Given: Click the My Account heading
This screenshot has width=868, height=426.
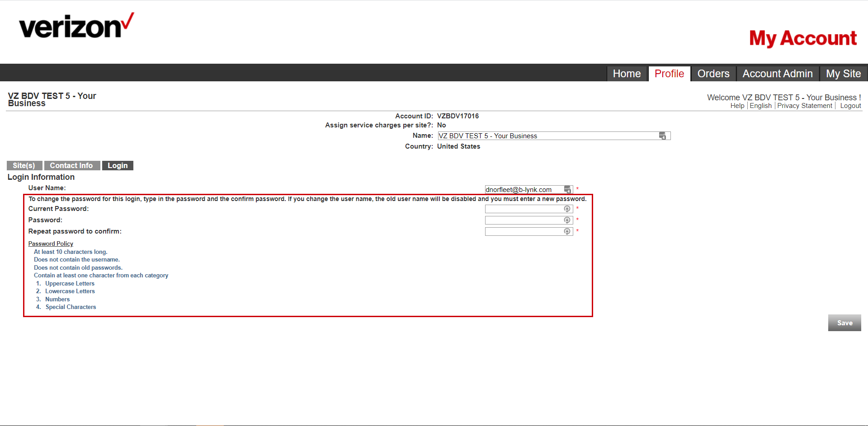Looking at the screenshot, I should 803,38.
